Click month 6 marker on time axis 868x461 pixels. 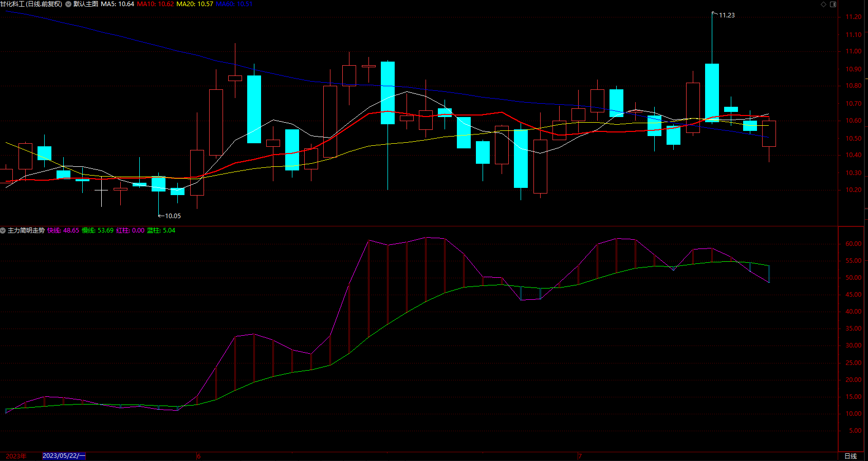click(x=198, y=456)
